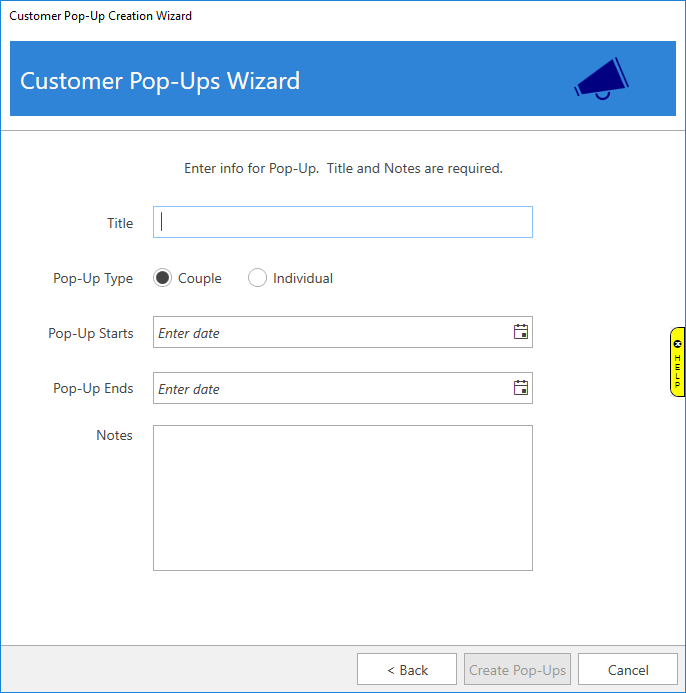Click the Customer Pop-Up Creation Wizard window title
The height and width of the screenshot is (693, 686).
click(100, 16)
